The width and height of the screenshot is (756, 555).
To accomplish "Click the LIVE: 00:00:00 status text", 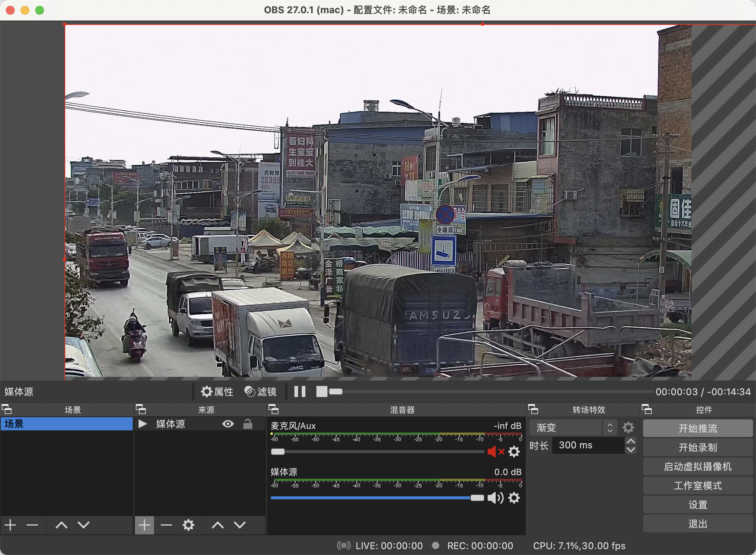I will [x=389, y=546].
